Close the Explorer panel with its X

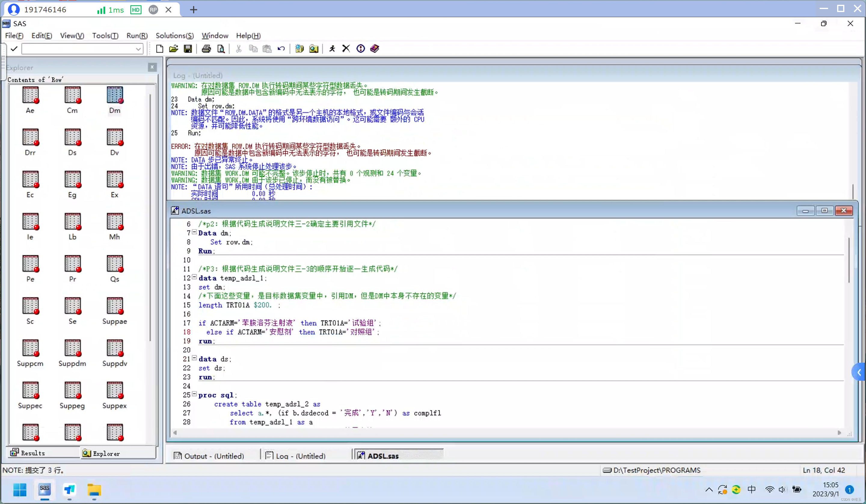click(152, 67)
